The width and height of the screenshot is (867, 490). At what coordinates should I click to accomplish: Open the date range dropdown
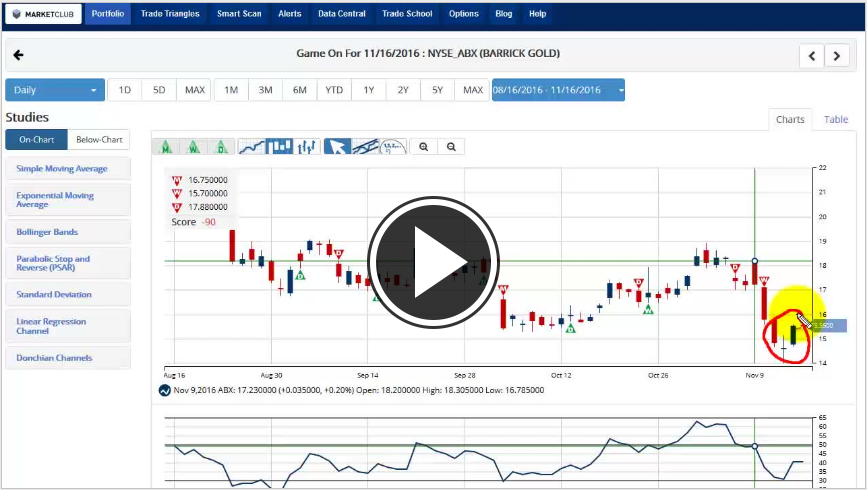(558, 90)
